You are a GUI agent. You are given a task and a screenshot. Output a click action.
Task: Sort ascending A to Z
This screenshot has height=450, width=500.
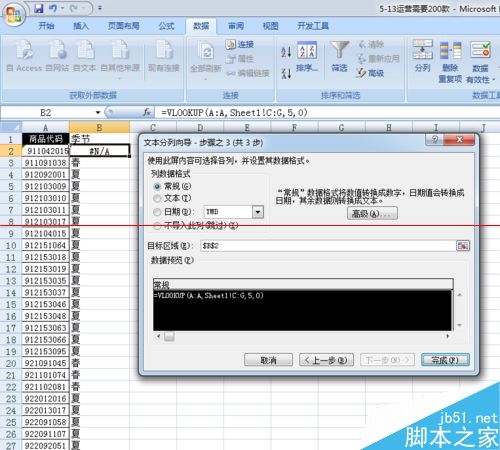[x=286, y=52]
